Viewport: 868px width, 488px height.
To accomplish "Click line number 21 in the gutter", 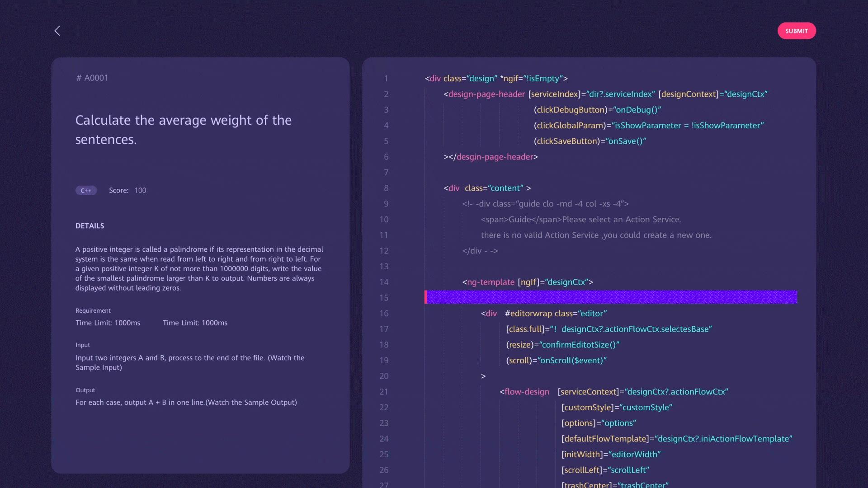I will [x=384, y=392].
